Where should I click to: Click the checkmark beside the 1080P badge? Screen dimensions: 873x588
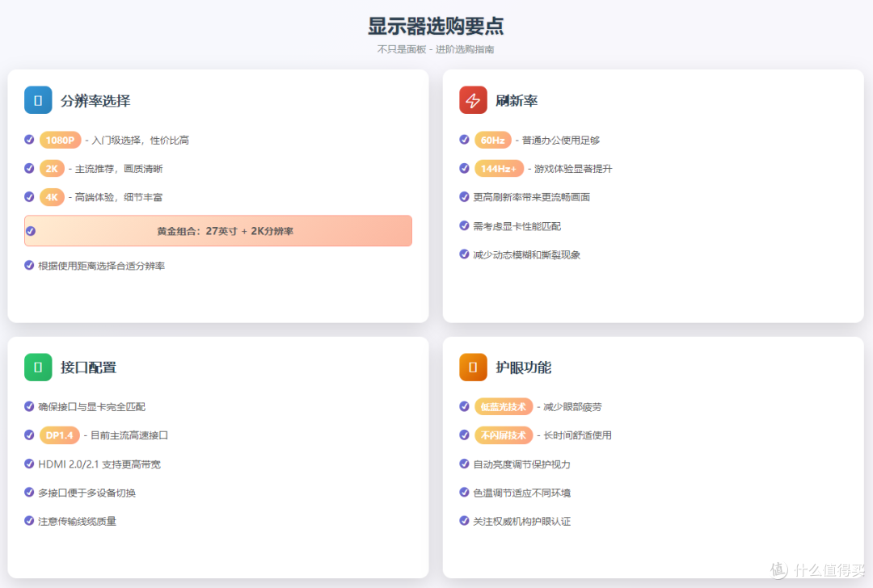(x=30, y=140)
